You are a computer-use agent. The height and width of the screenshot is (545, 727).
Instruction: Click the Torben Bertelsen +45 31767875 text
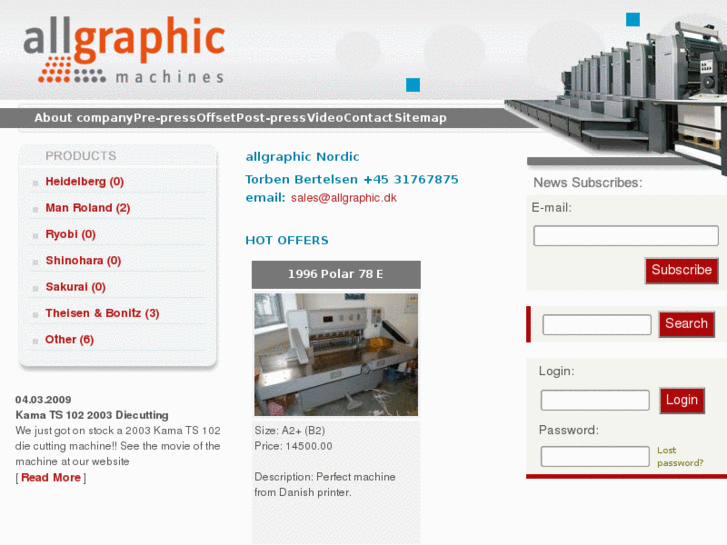coord(351,180)
